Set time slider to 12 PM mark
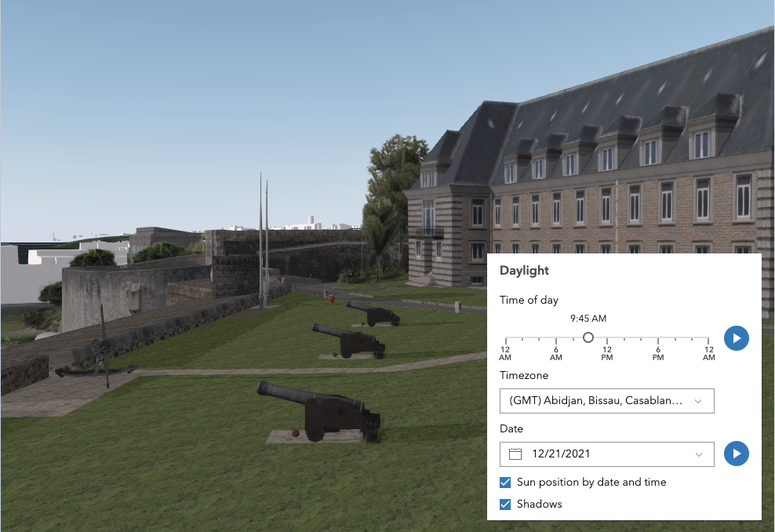 coord(607,338)
